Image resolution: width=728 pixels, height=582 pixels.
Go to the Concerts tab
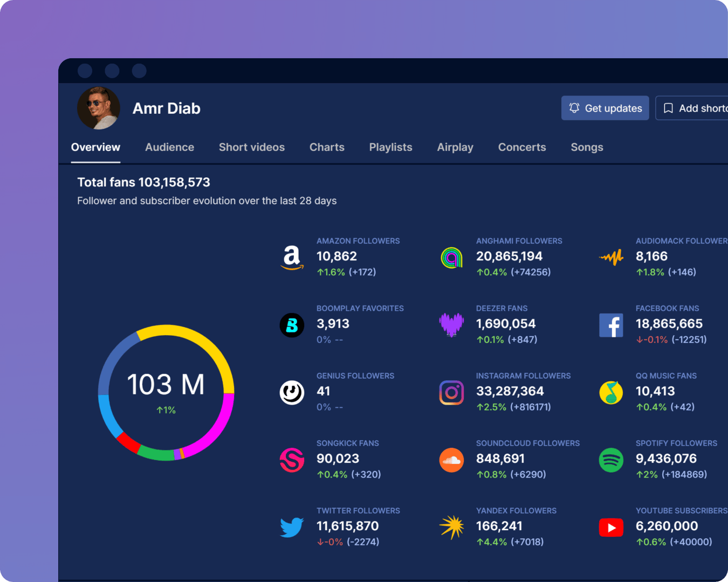(521, 147)
